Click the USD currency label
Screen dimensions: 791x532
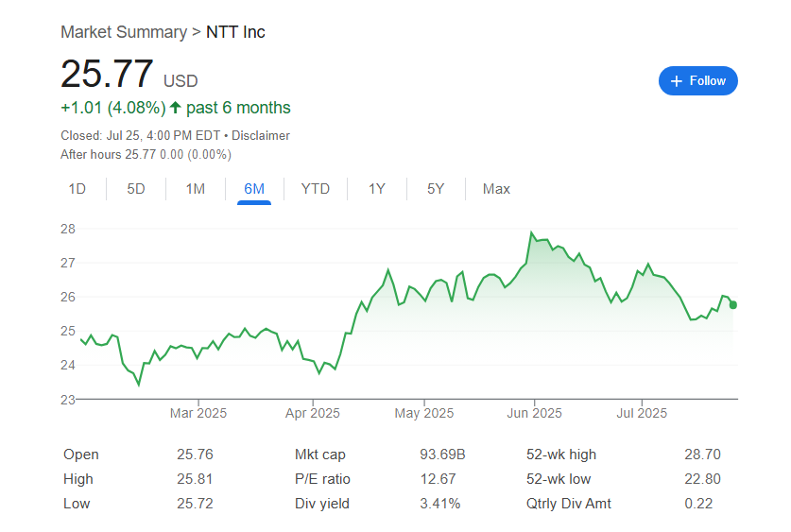(x=181, y=80)
